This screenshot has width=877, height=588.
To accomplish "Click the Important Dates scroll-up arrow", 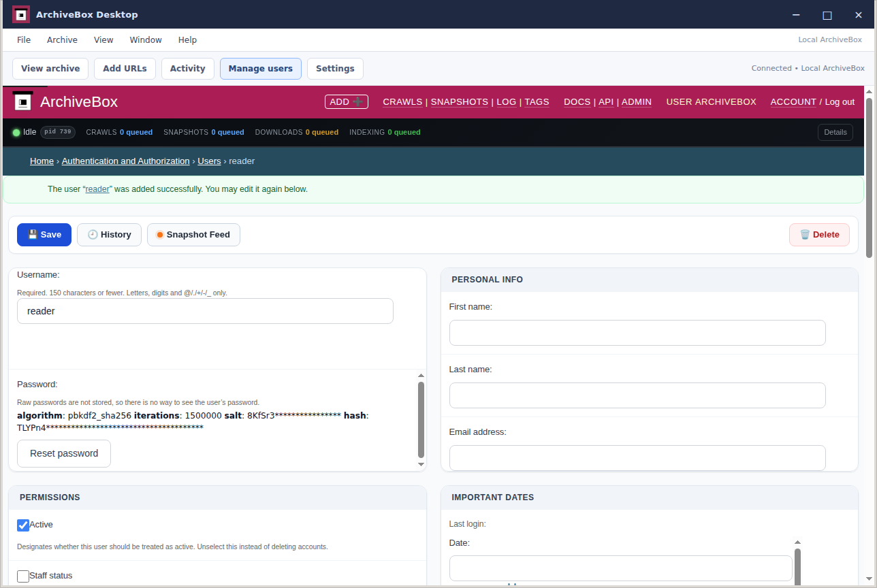I will pyautogui.click(x=797, y=542).
